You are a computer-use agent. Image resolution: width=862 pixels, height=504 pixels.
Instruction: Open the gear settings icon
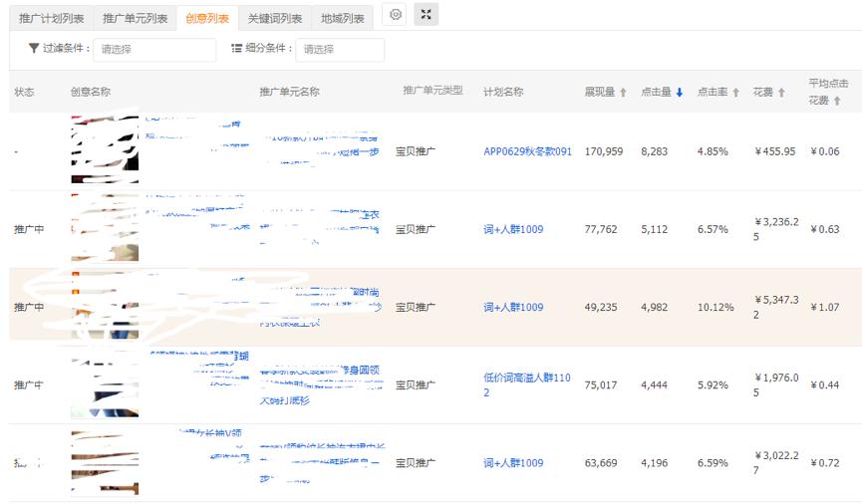pyautogui.click(x=396, y=15)
